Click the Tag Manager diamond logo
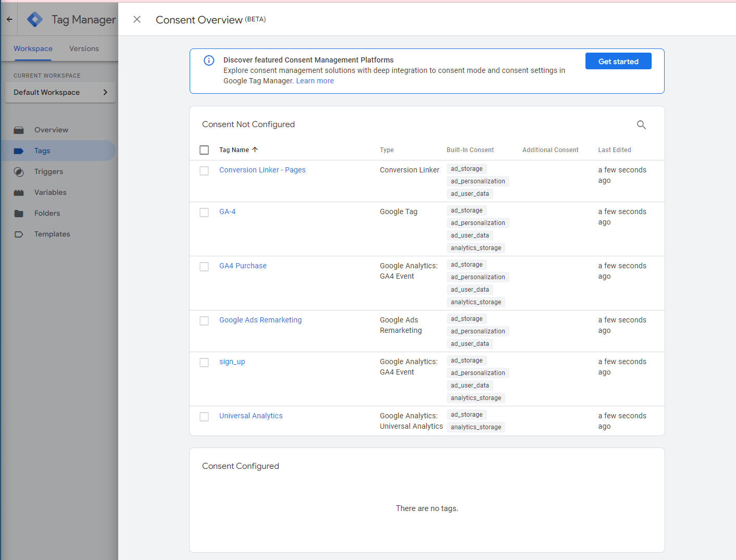Image resolution: width=736 pixels, height=560 pixels. [x=35, y=19]
